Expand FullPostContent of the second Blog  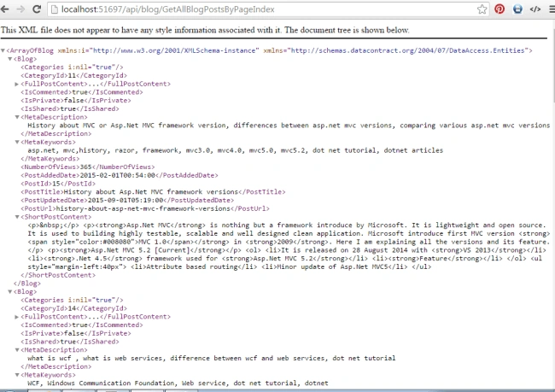pyautogui.click(x=16, y=317)
